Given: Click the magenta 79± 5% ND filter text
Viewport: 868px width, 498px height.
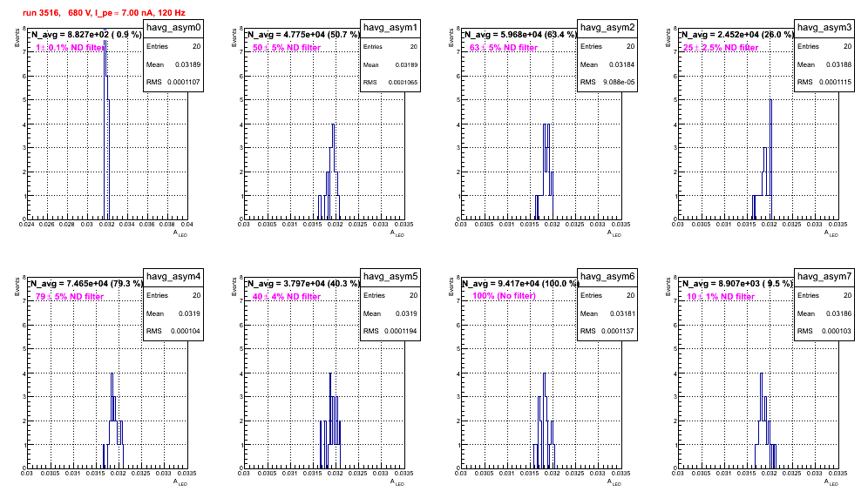Looking at the screenshot, I should coord(70,297).
